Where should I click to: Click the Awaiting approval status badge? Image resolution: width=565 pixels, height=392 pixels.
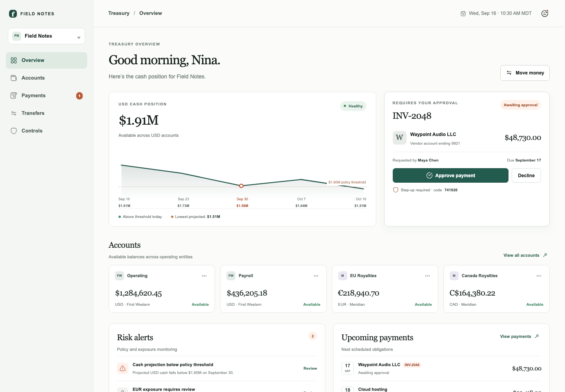[x=520, y=105]
